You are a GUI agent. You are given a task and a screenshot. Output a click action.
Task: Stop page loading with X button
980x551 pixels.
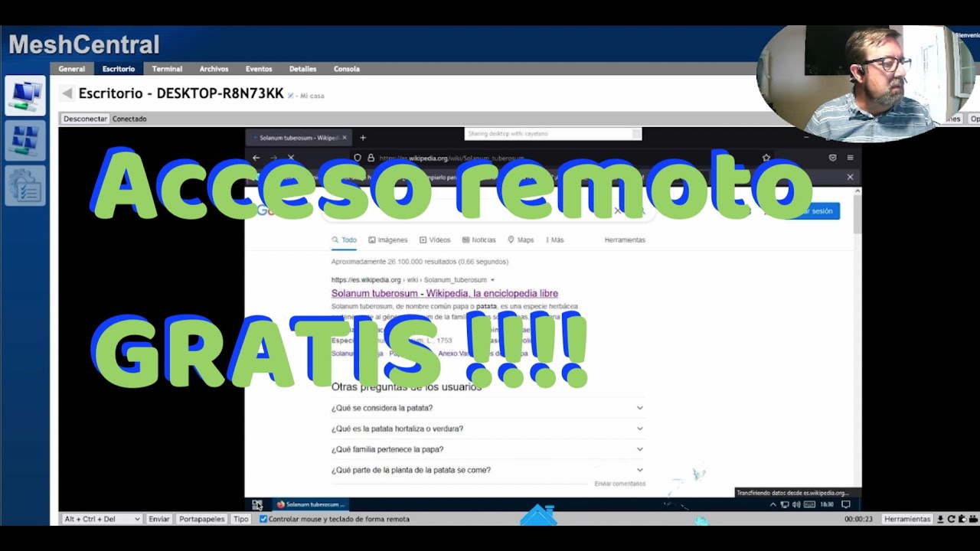[x=291, y=158]
